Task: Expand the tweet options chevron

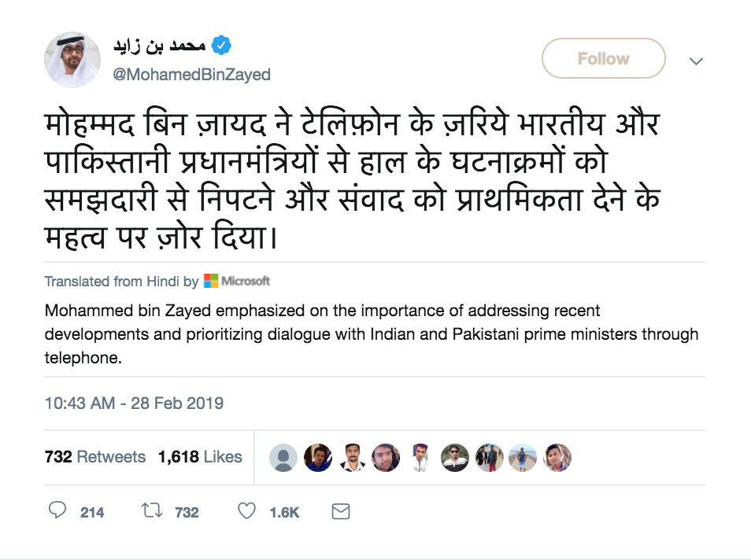Action: point(696,61)
